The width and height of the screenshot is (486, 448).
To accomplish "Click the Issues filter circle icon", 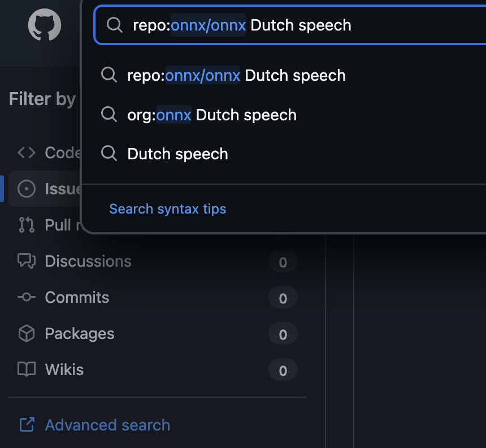I will 27,189.
